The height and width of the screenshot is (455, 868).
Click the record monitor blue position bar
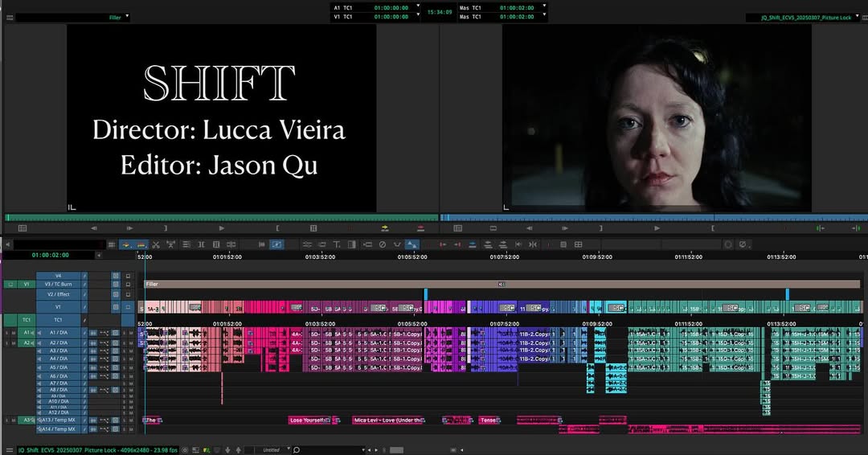[653, 218]
